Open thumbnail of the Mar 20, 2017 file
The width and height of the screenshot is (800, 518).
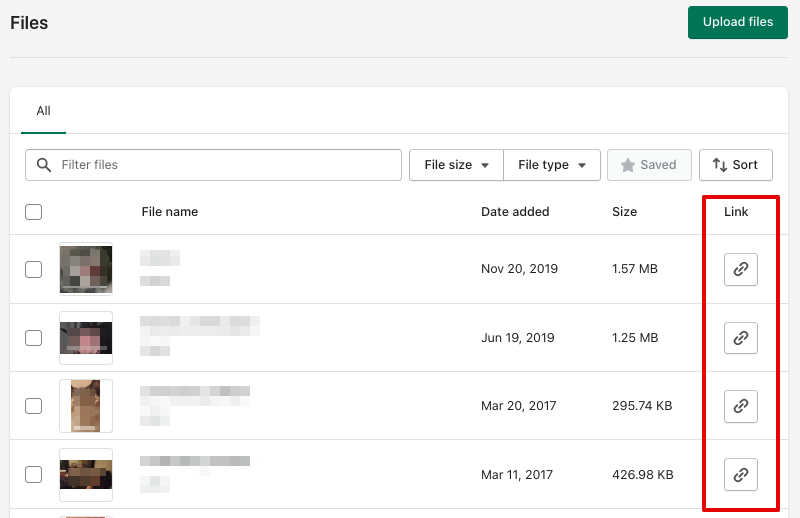[86, 406]
